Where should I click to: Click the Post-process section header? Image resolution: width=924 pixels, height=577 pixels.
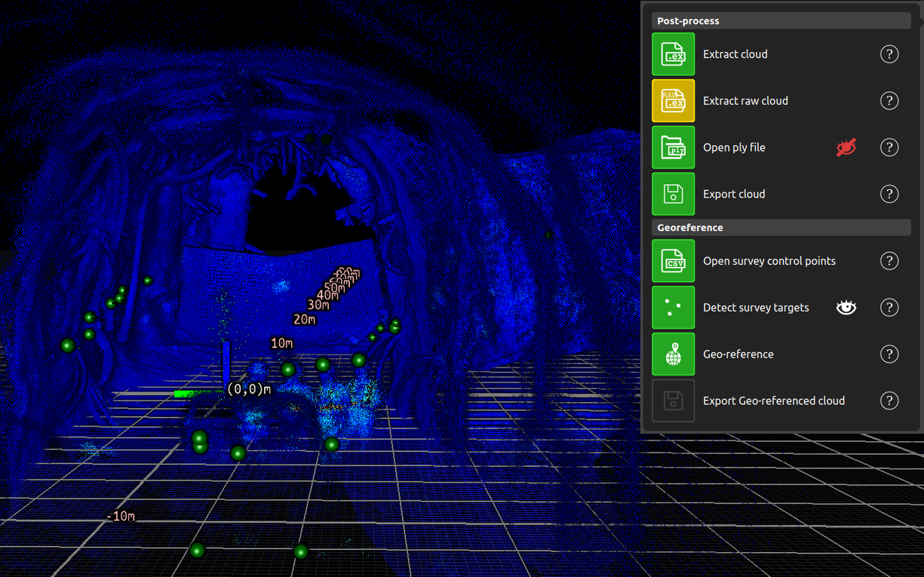[x=781, y=20]
